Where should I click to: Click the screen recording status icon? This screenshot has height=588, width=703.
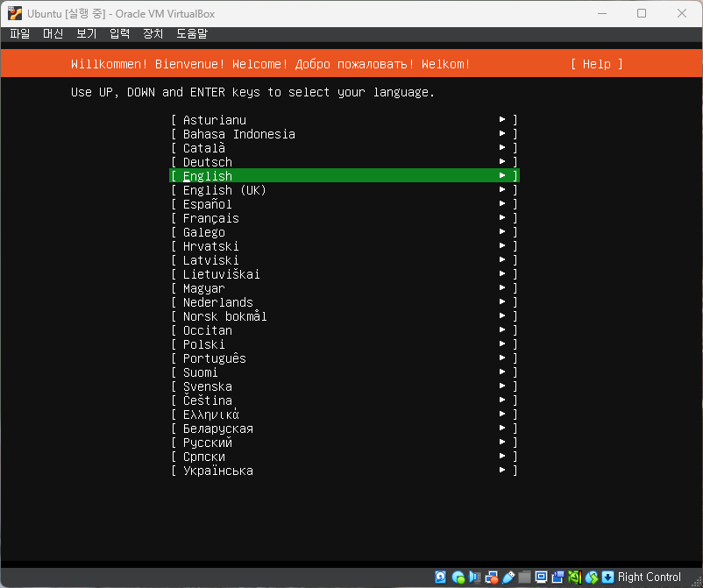pos(557,577)
